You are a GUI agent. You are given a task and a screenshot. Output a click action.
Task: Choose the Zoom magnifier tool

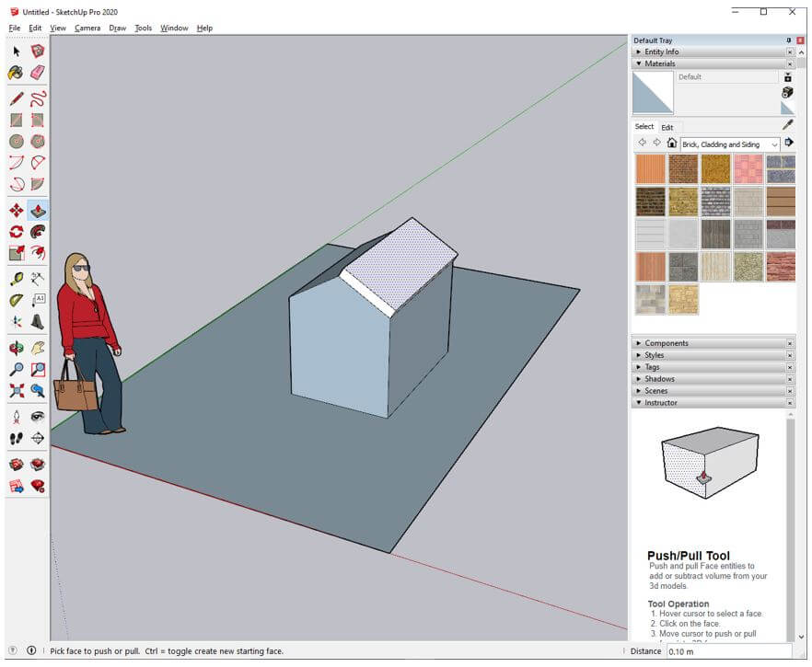(16, 369)
